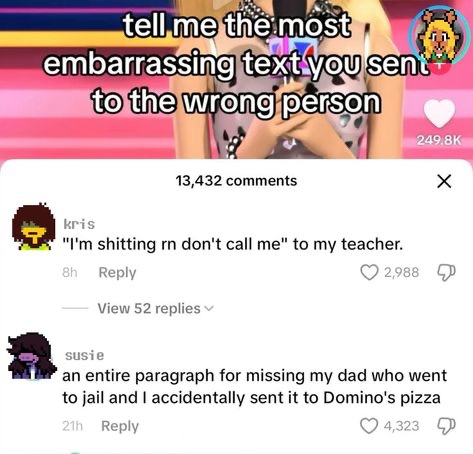Image resolution: width=473 pixels, height=454 pixels.
Task: Dislike susie's comment with the thumbs-down icon
Action: click(446, 426)
